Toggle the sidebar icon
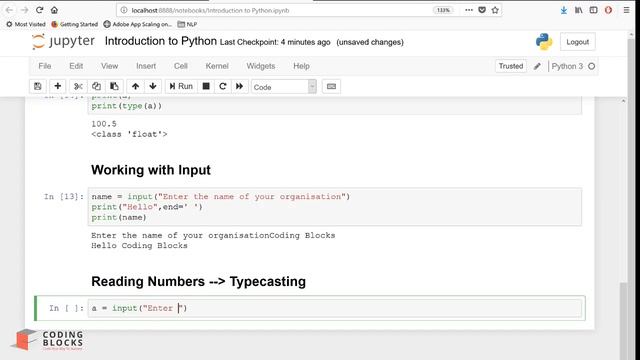The image size is (640, 360). pos(593,10)
